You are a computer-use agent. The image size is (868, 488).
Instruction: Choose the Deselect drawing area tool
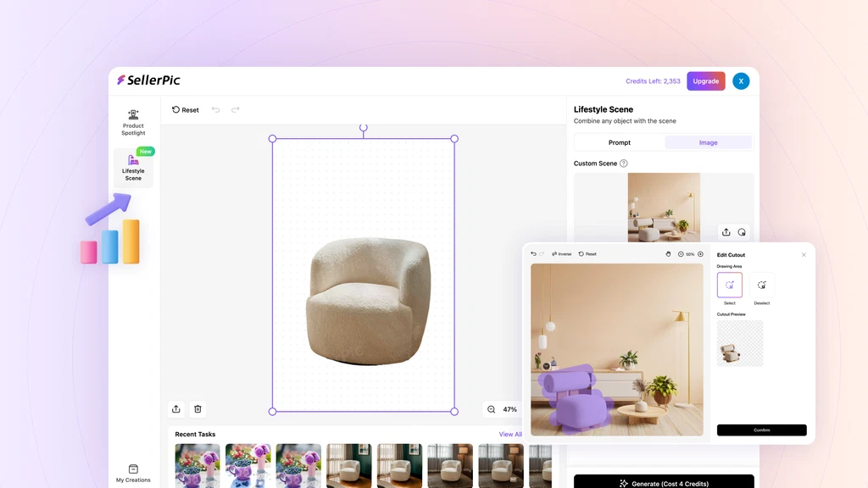[762, 285]
